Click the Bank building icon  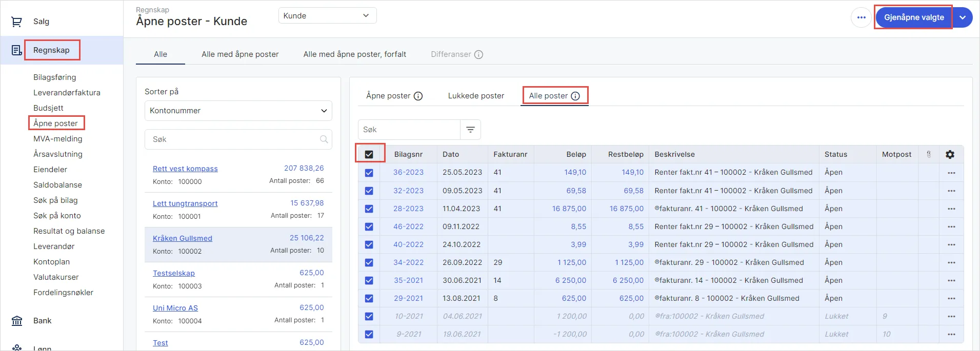[17, 321]
